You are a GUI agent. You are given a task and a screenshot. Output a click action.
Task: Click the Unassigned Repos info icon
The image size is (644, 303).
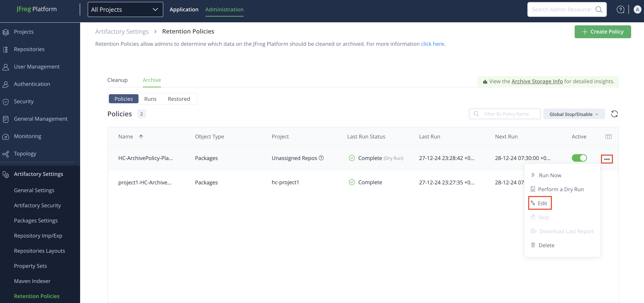pyautogui.click(x=321, y=158)
